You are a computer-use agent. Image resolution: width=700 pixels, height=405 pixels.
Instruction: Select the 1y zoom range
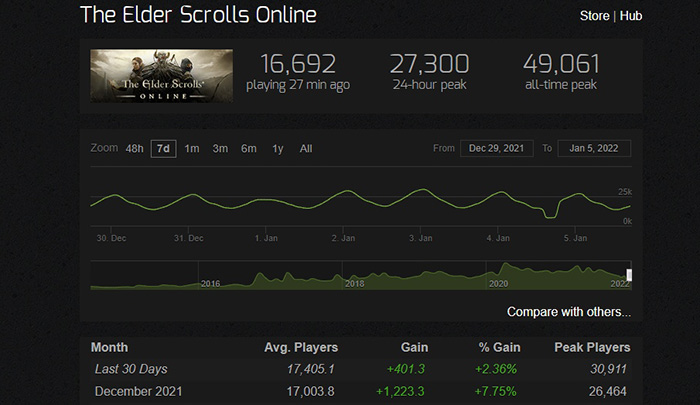pyautogui.click(x=278, y=149)
